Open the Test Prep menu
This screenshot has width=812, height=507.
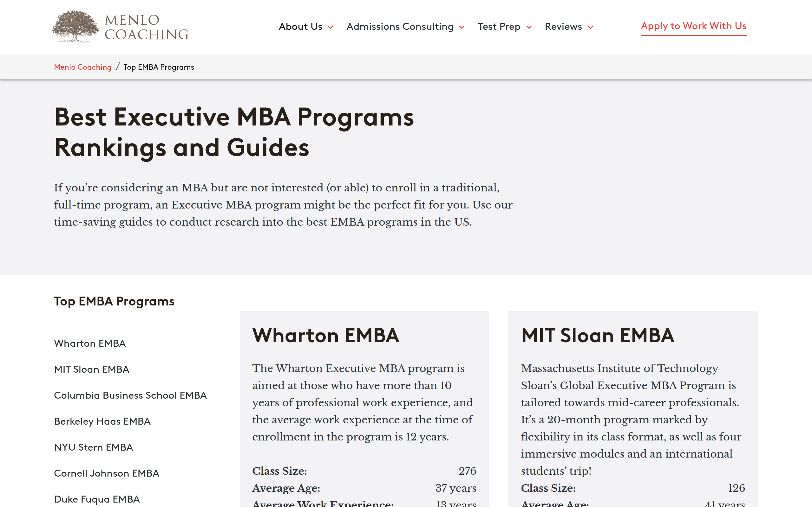click(499, 27)
